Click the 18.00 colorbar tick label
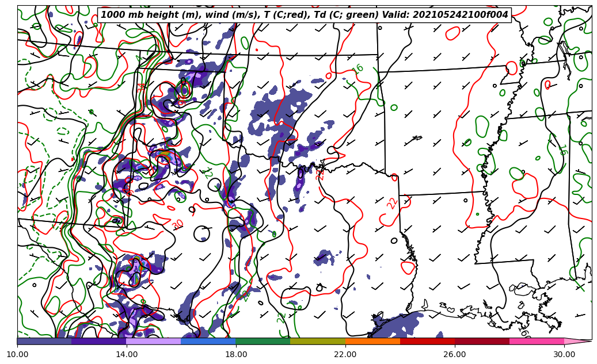Image resolution: width=597 pixels, height=364 pixels. pyautogui.click(x=236, y=354)
